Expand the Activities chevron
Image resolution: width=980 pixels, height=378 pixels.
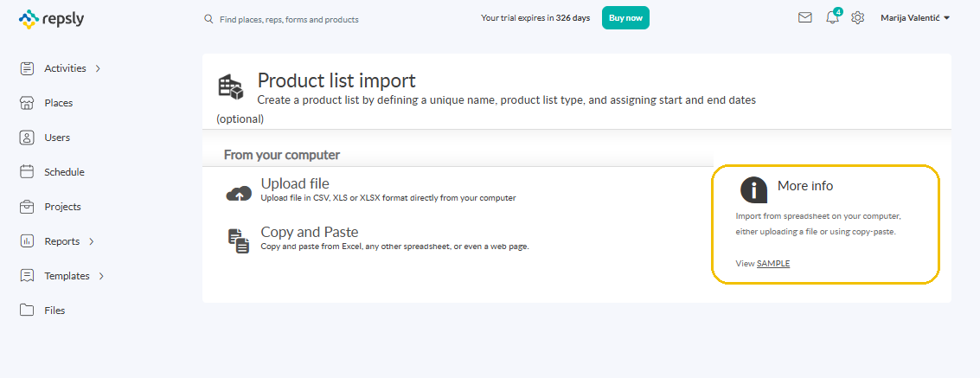98,68
